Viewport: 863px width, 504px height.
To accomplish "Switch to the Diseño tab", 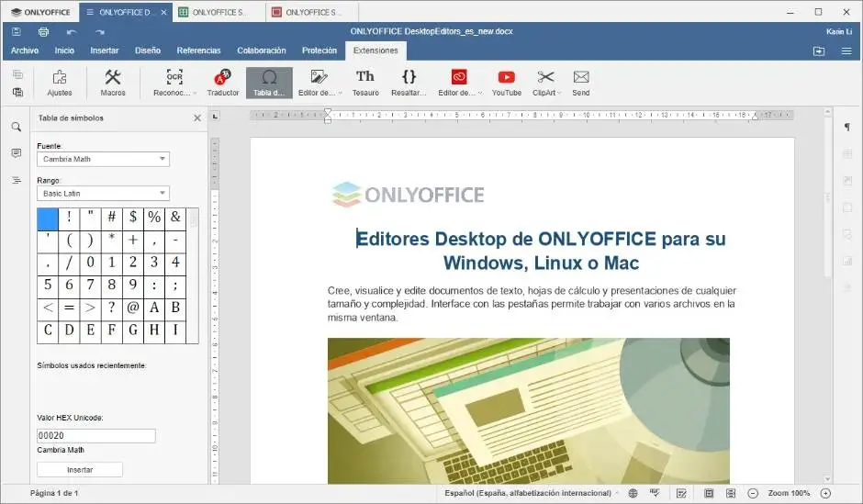I will pyautogui.click(x=148, y=50).
